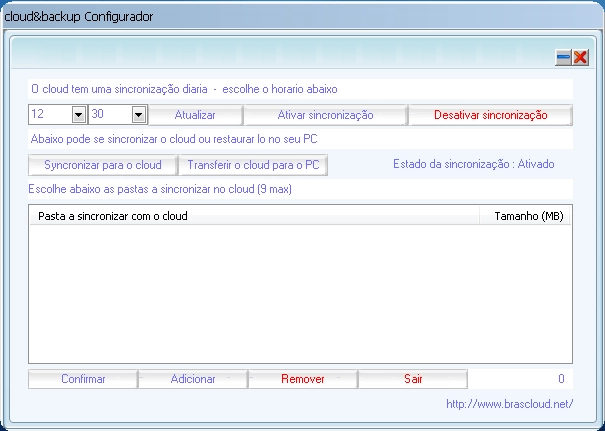This screenshot has width=605, height=431.
Task: Click Desativar sincronização button
Action: (490, 115)
